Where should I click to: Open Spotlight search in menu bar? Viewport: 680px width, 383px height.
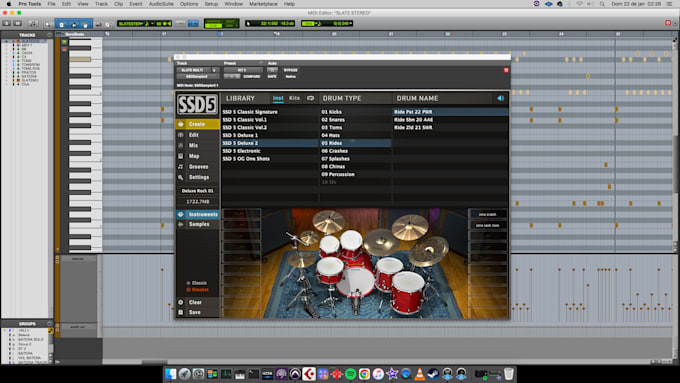point(602,4)
